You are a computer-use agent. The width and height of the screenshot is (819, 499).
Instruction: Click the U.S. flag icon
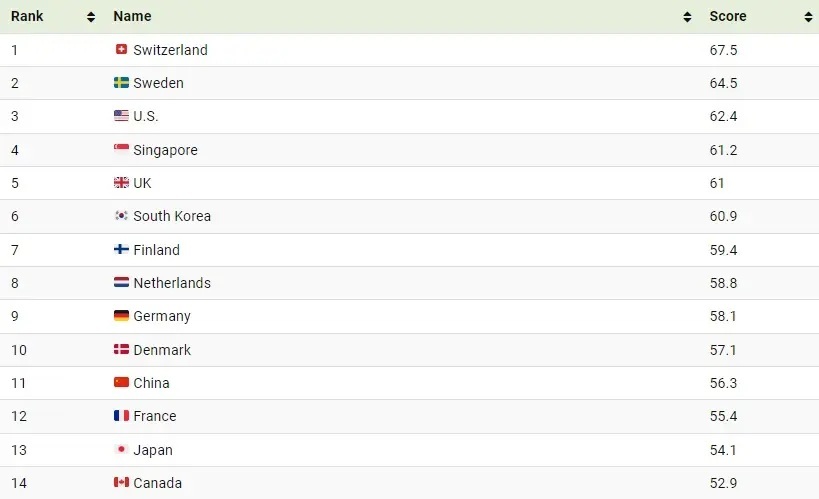[121, 115]
